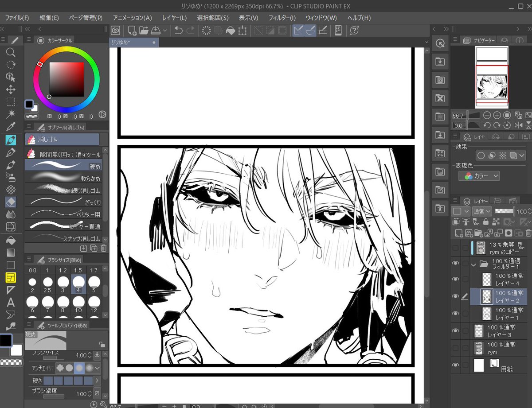Open the フィルター(I) menu
The image size is (532, 408).
point(282,18)
